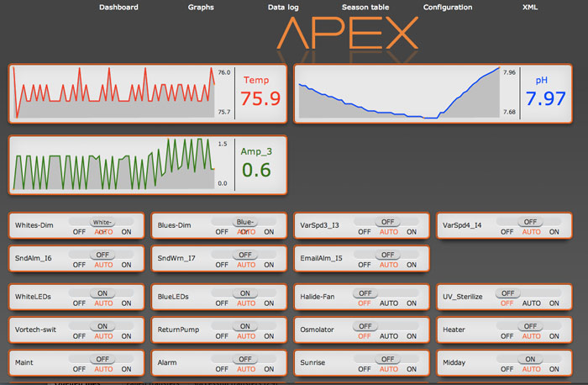Turn Sunrise ON
The width and height of the screenshot is (588, 385).
[x=412, y=369]
